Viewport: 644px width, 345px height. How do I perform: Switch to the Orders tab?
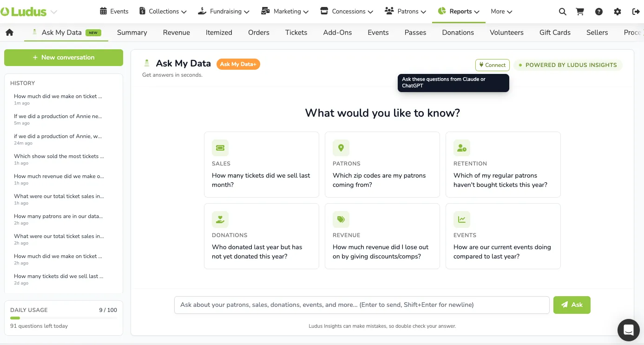tap(259, 33)
